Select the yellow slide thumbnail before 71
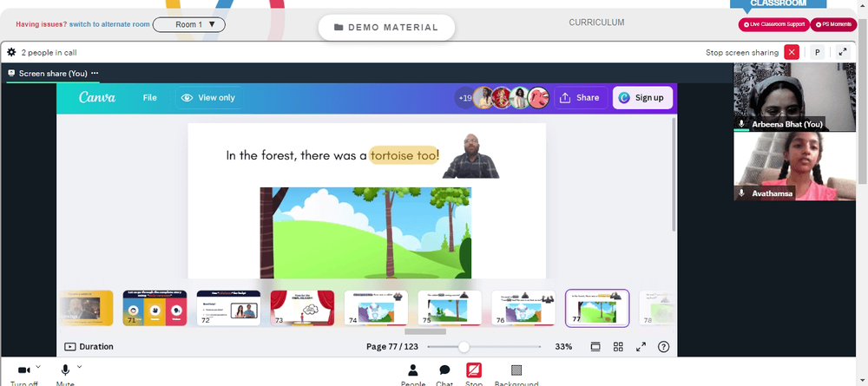Image resolution: width=868 pixels, height=386 pixels. point(86,308)
